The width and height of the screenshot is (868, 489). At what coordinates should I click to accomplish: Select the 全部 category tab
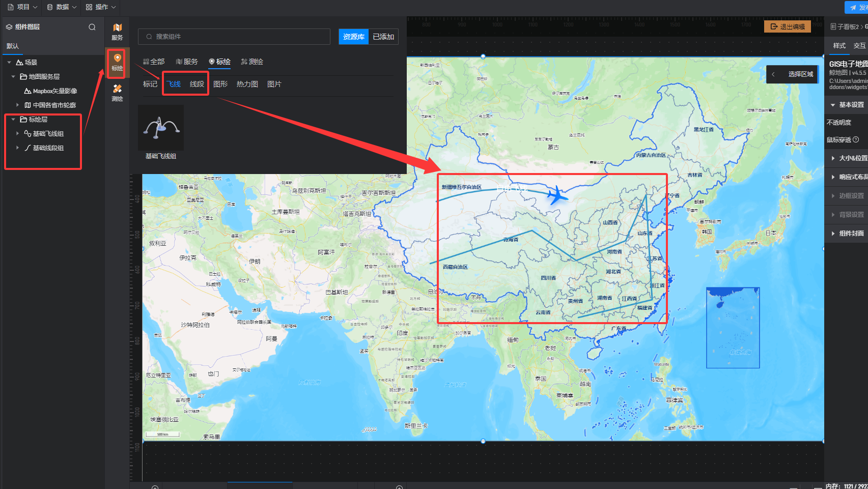(154, 62)
